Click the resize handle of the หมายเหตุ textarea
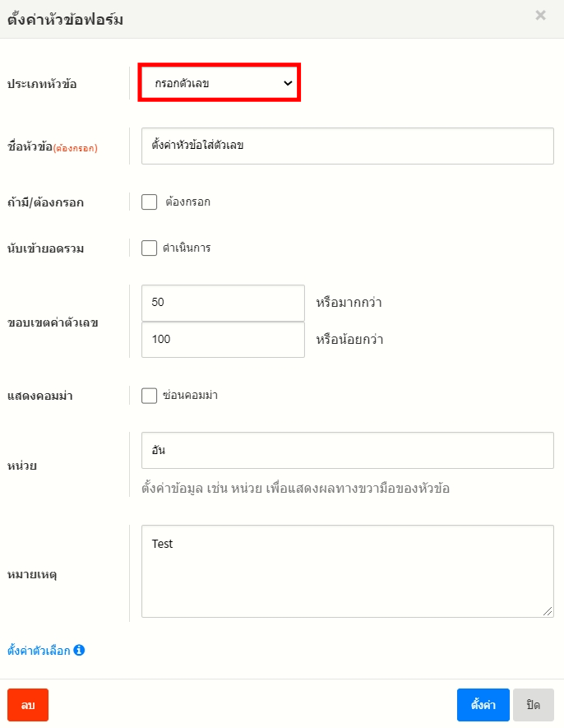 coord(548,612)
